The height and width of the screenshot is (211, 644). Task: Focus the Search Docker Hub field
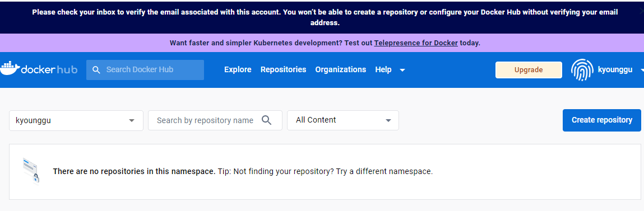[145, 70]
